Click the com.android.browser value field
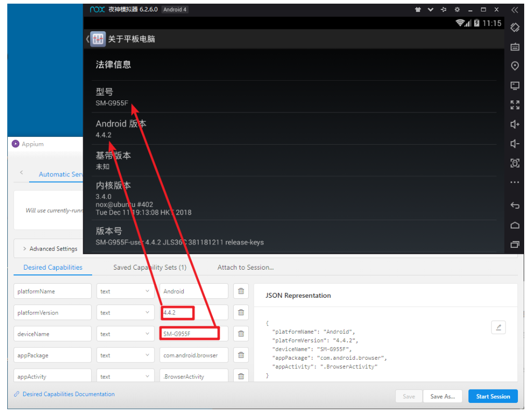The image size is (532, 417). pyautogui.click(x=194, y=355)
